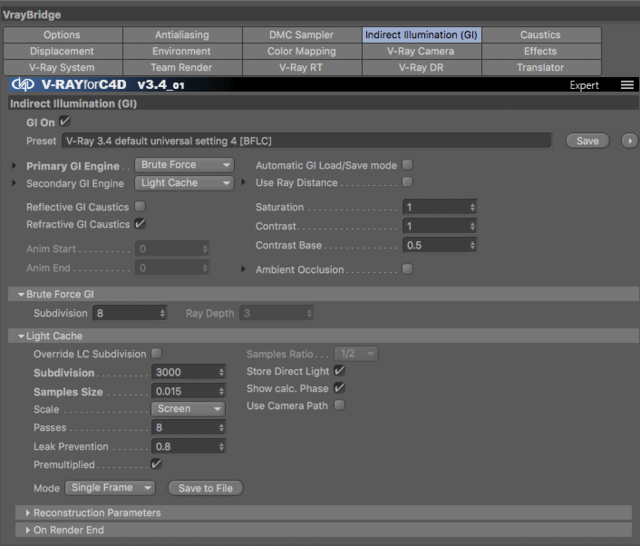Switch to the Translator tab
The width and height of the screenshot is (640, 546).
pyautogui.click(x=541, y=67)
